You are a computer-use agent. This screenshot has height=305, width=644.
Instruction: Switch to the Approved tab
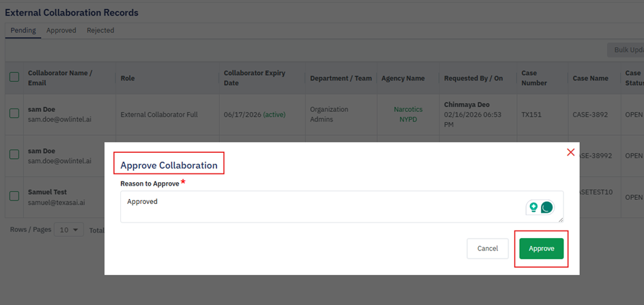coord(61,31)
